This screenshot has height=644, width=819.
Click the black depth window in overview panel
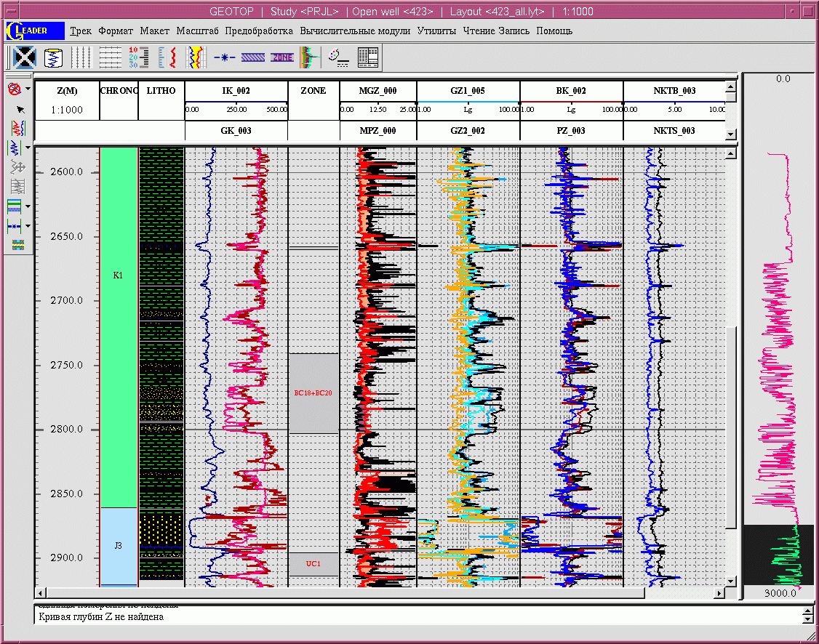coord(779,555)
